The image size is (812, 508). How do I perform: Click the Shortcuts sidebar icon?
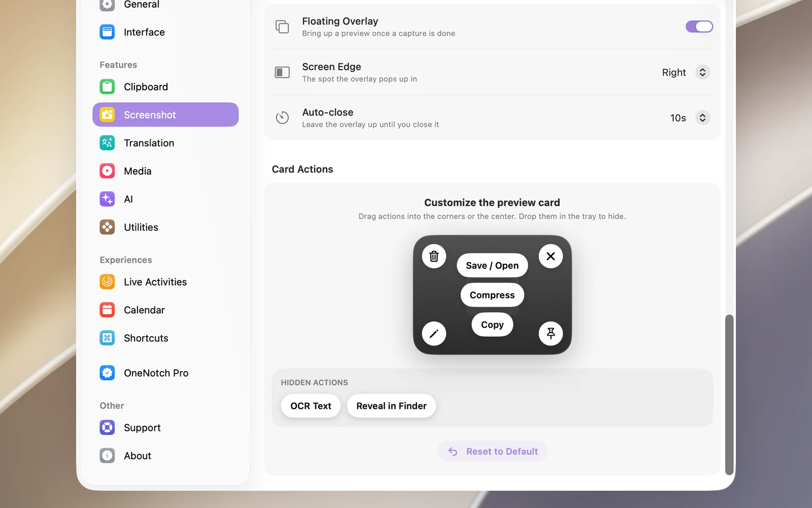[x=107, y=338]
